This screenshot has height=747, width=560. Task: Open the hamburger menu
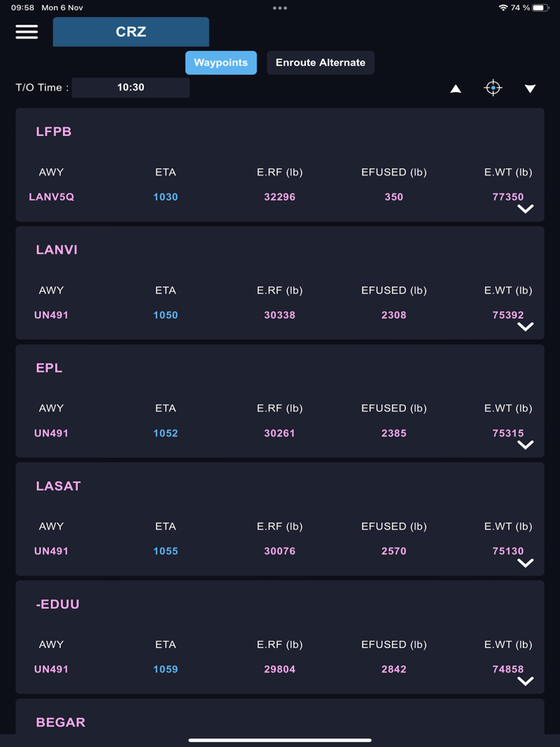(x=27, y=31)
